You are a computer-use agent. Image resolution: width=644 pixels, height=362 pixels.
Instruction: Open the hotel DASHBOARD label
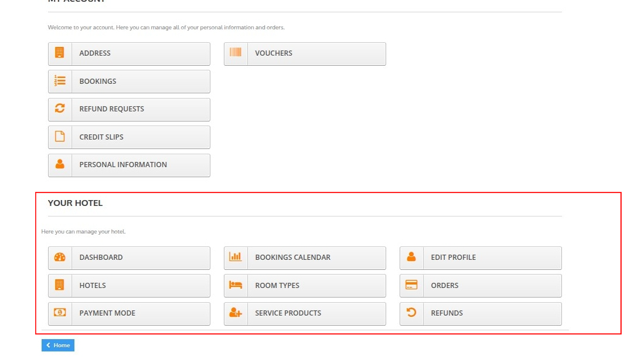[101, 258]
